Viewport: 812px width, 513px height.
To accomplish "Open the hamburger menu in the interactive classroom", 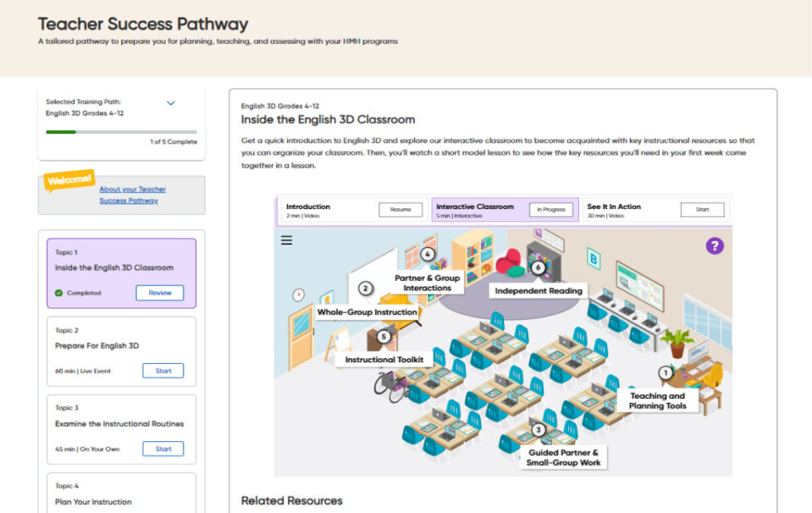I will pyautogui.click(x=286, y=240).
